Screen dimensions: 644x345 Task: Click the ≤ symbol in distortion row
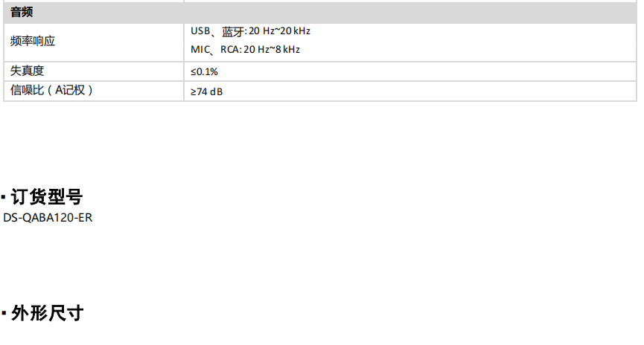(194, 72)
